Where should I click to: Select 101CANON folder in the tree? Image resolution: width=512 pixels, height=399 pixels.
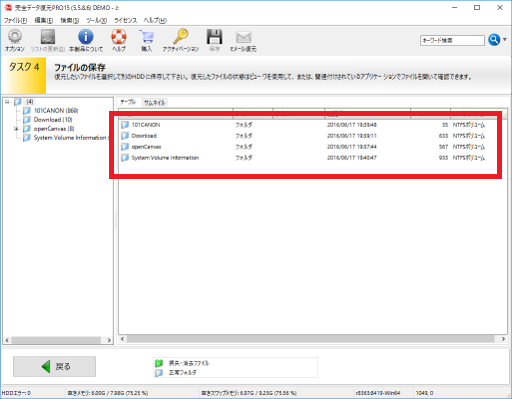point(56,111)
